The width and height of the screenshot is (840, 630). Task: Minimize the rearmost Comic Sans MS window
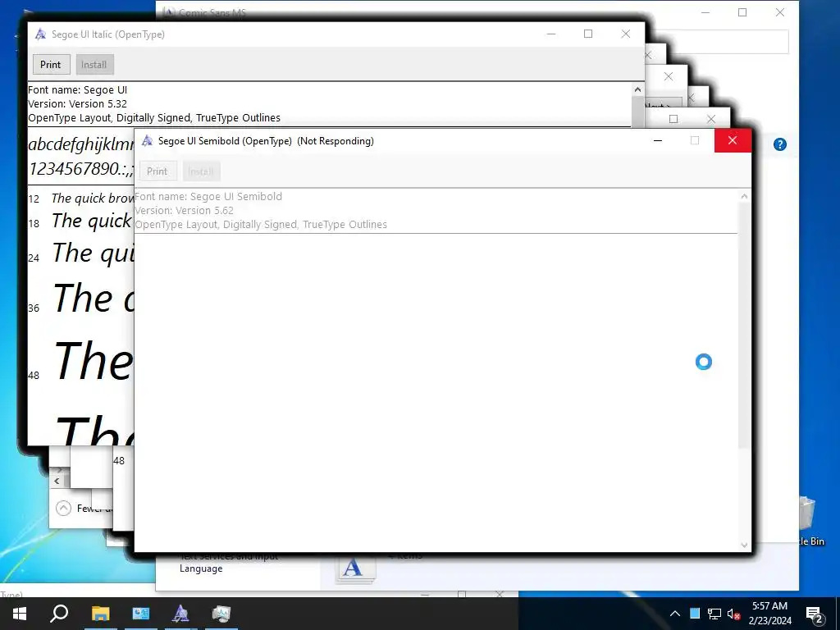[705, 12]
